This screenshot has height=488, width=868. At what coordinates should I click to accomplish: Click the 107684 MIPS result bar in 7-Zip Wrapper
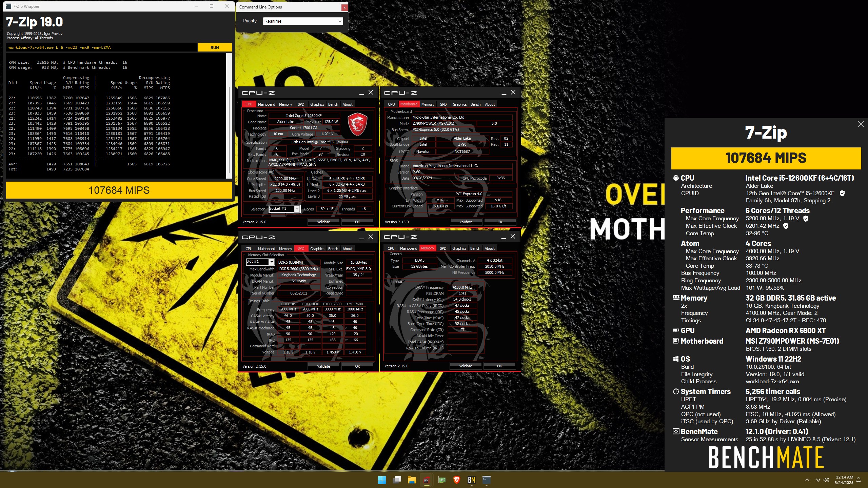click(x=119, y=190)
